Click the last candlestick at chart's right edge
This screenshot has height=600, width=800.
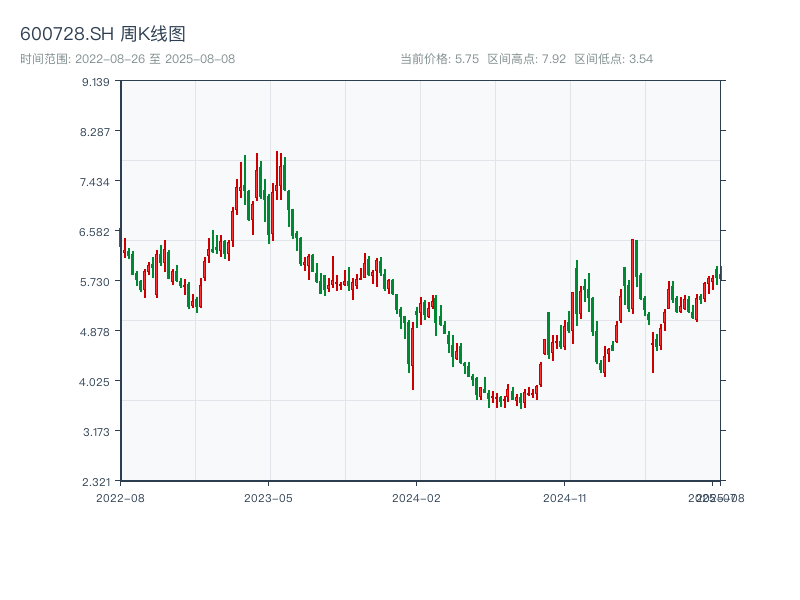click(x=719, y=275)
